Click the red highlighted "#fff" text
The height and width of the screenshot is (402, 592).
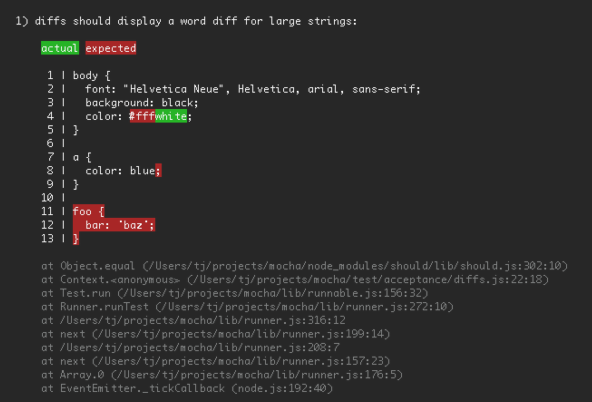[x=142, y=116]
